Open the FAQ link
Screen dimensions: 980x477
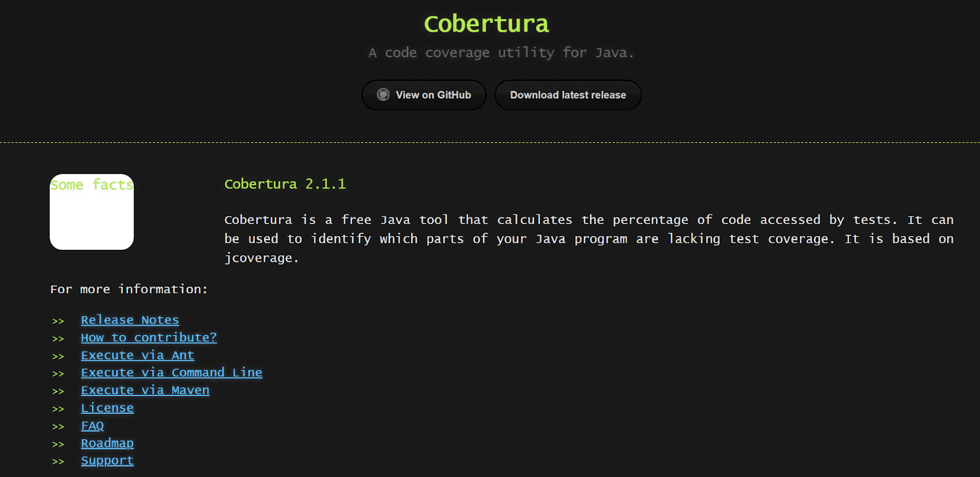92,426
